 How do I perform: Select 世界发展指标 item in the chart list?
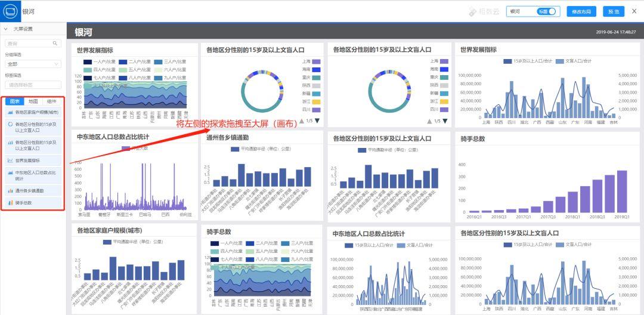coord(33,160)
